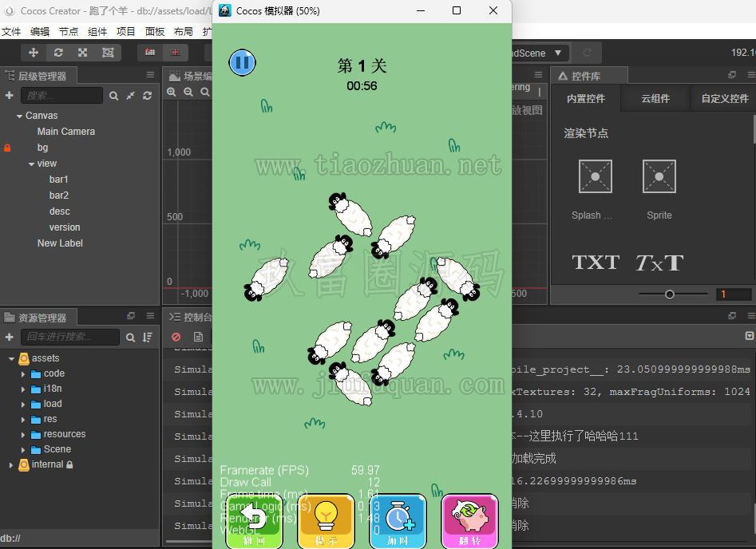Click the scene editor zoom out icon
The height and width of the screenshot is (549, 756).
click(x=188, y=92)
